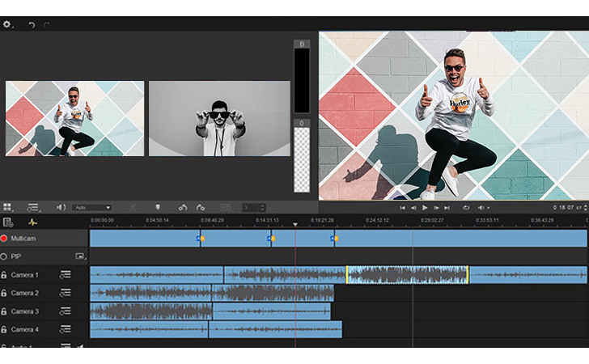Screen dimensions: 589x364
Task: Click the rotate left icon
Action: click(182, 208)
